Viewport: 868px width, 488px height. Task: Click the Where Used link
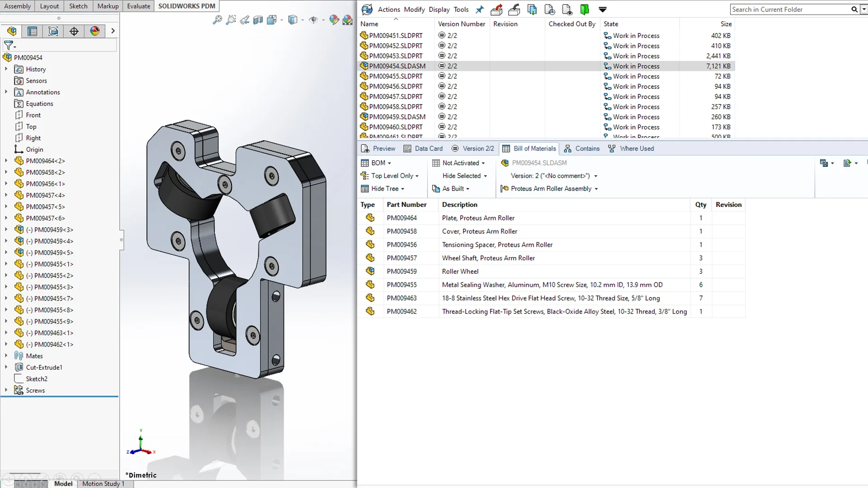coord(631,148)
